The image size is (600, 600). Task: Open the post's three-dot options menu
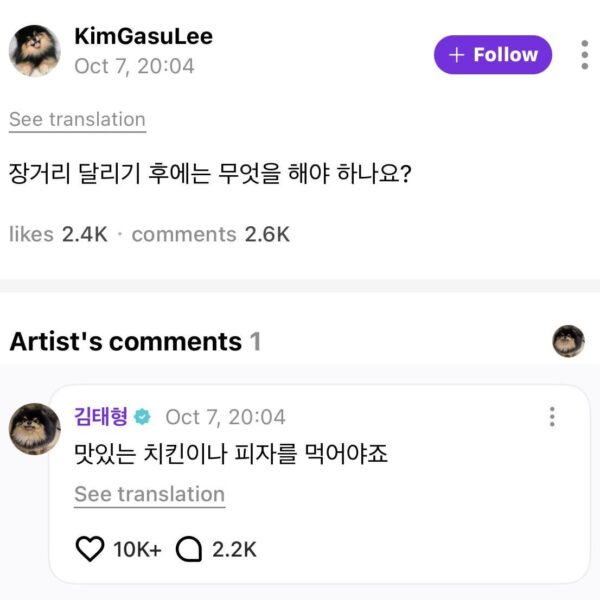point(584,54)
